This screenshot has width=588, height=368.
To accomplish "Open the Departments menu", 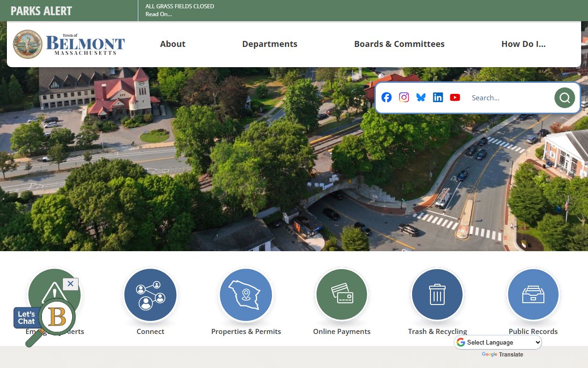I will click(270, 44).
